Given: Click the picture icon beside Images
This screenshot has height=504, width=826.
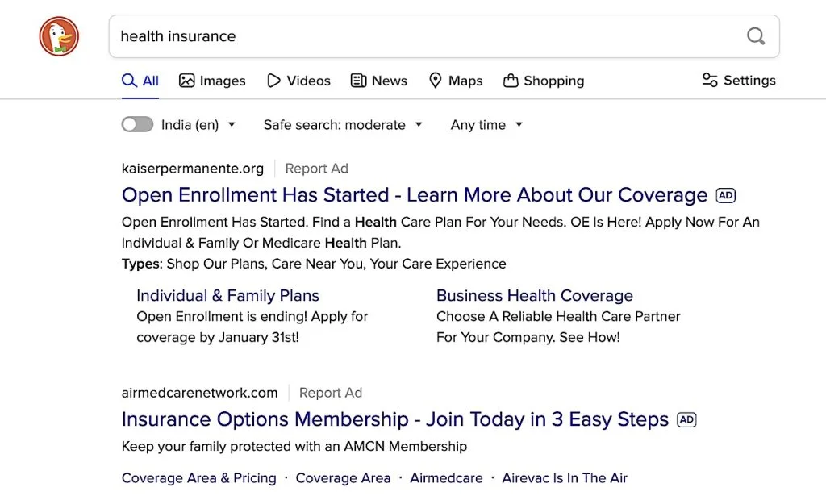Looking at the screenshot, I should 186,81.
